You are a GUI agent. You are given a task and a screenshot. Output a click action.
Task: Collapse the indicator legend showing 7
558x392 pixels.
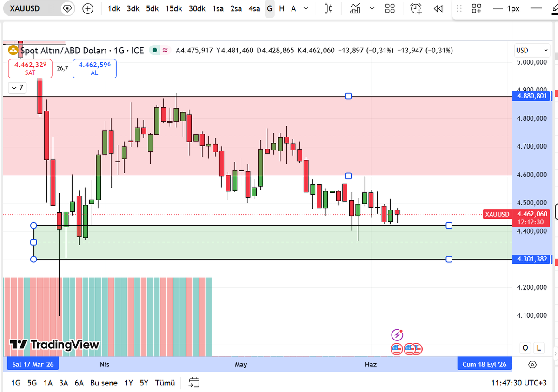tap(17, 87)
